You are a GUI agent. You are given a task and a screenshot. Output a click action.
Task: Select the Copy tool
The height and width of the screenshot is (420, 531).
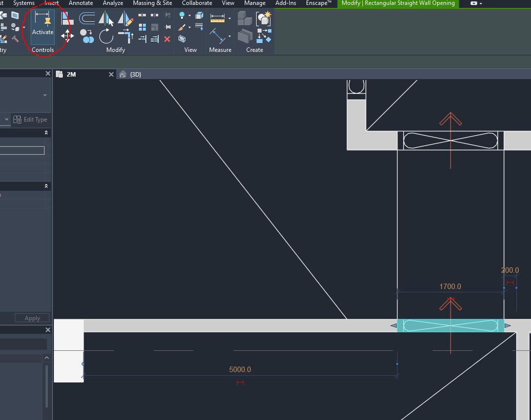coord(87,36)
